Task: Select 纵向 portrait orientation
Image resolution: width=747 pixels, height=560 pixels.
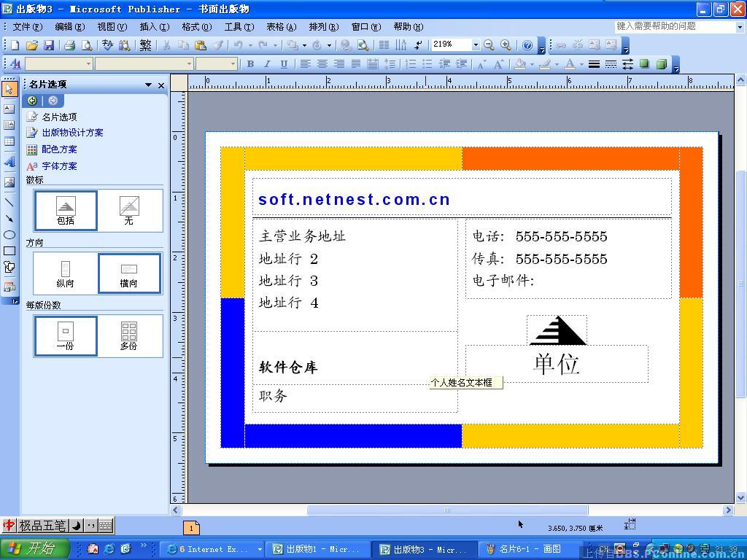Action: (x=66, y=274)
